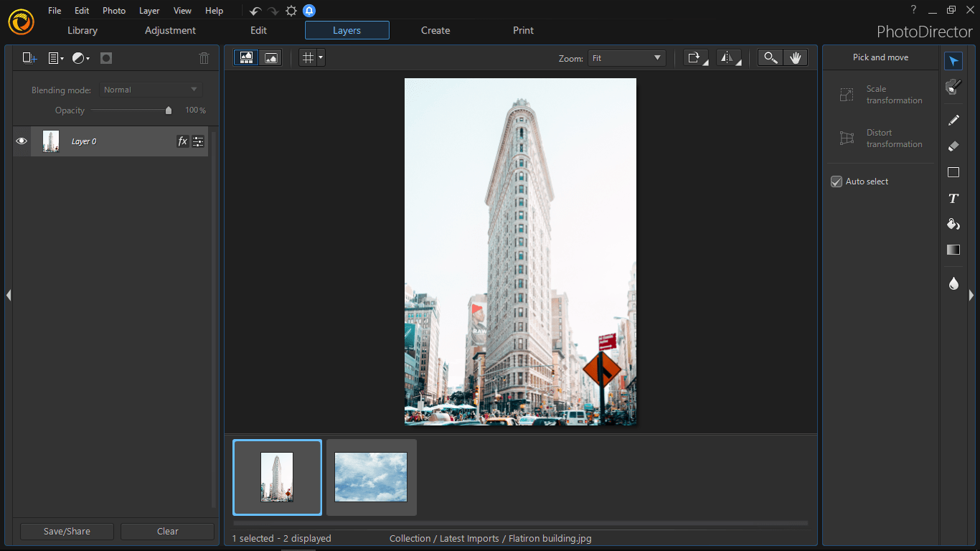The height and width of the screenshot is (551, 980).
Task: Open the Zoom Fit dropdown
Action: point(626,58)
